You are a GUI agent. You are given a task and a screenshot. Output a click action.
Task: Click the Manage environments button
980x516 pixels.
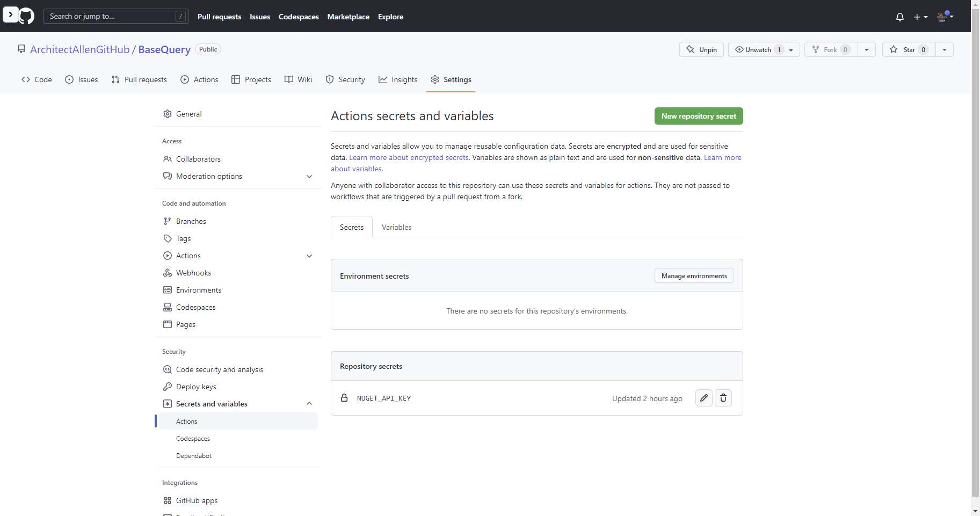(x=694, y=276)
